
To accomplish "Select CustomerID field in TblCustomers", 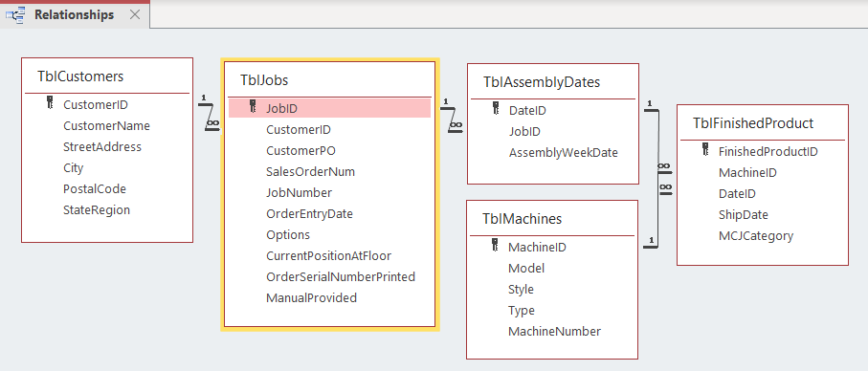I will pos(96,104).
